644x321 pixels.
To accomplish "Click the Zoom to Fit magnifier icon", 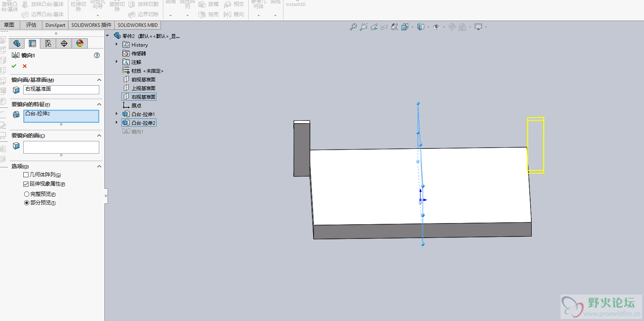I will 353,27.
